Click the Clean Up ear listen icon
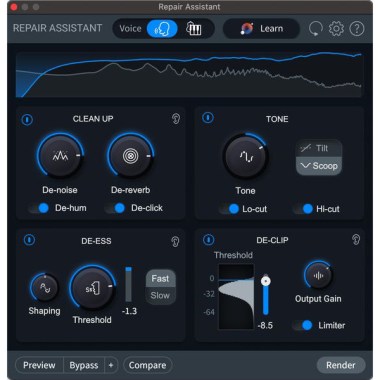 tap(176, 119)
